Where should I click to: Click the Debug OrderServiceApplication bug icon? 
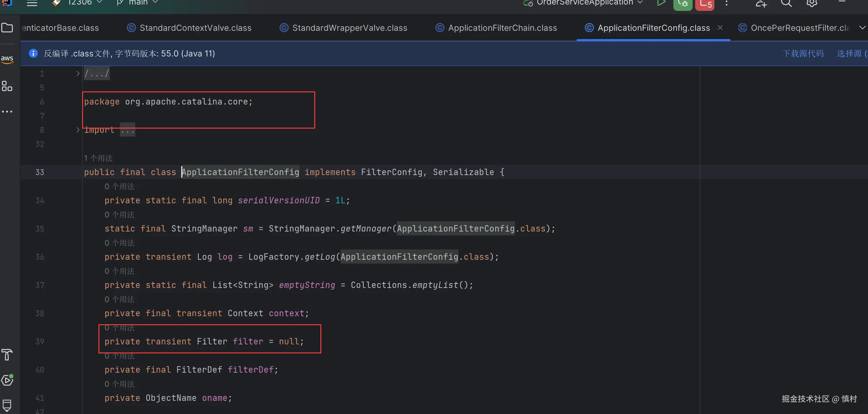tap(682, 4)
